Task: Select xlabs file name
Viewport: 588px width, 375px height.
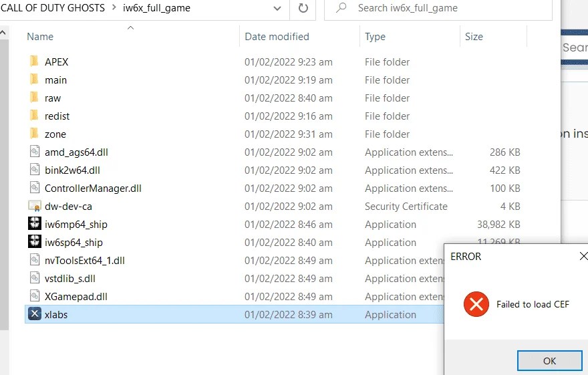Action: 56,315
